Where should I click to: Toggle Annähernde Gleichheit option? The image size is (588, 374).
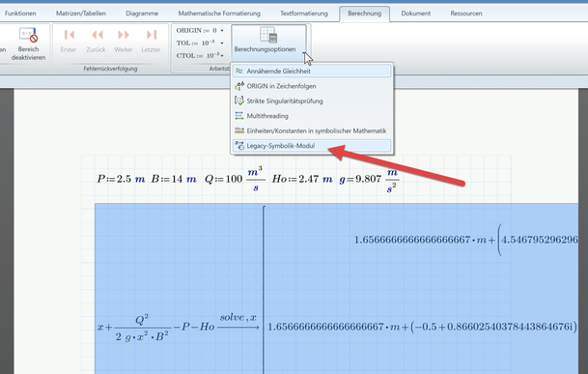point(312,71)
